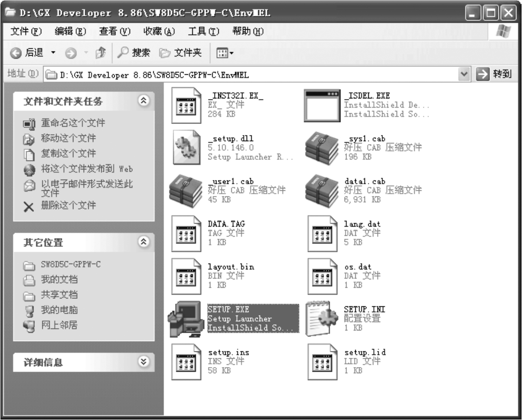Click the setup.ins file name

tap(228, 352)
